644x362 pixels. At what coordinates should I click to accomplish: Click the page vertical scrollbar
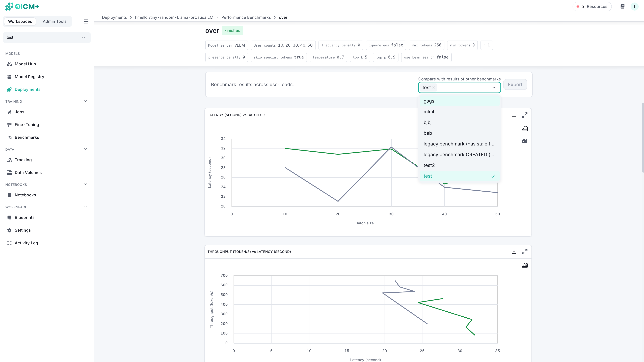(643, 137)
